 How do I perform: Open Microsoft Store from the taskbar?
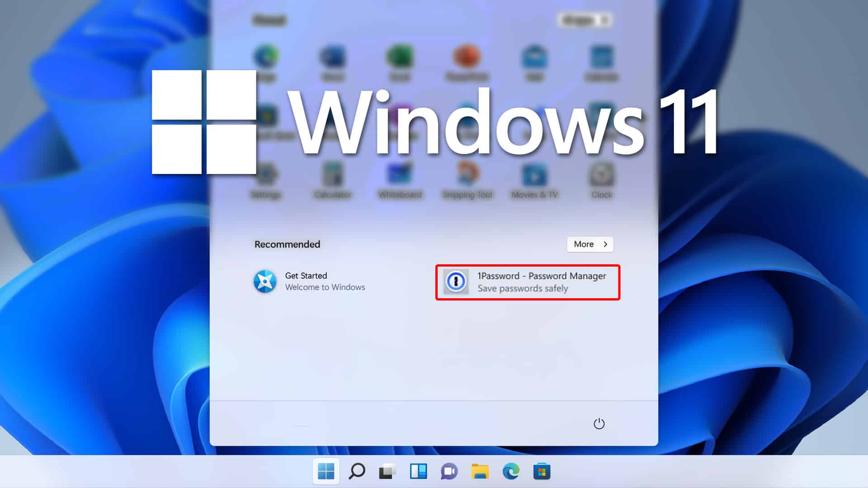(x=542, y=471)
